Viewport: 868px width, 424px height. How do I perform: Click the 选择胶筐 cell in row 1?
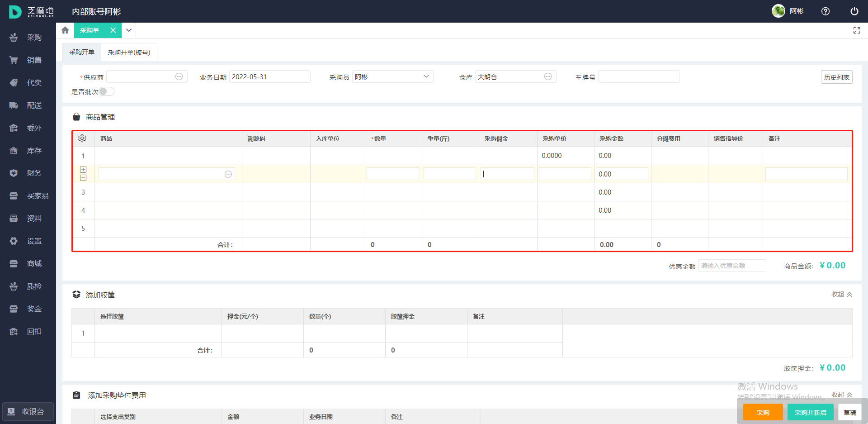click(x=158, y=333)
